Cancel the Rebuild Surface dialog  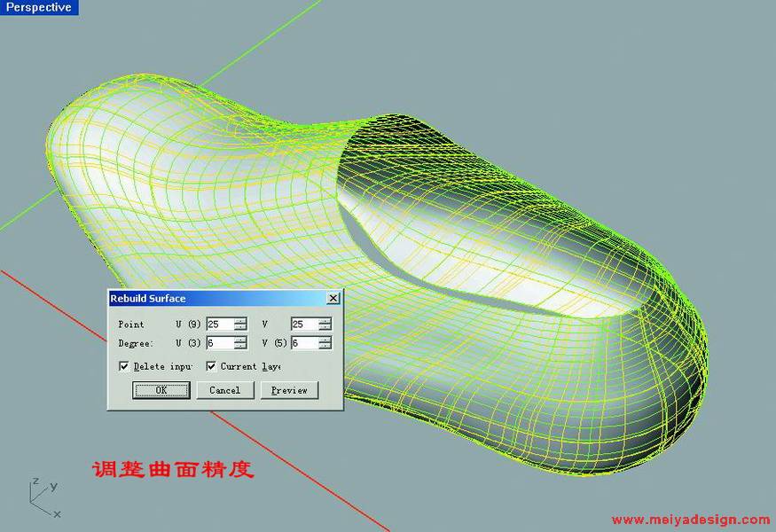[225, 390]
